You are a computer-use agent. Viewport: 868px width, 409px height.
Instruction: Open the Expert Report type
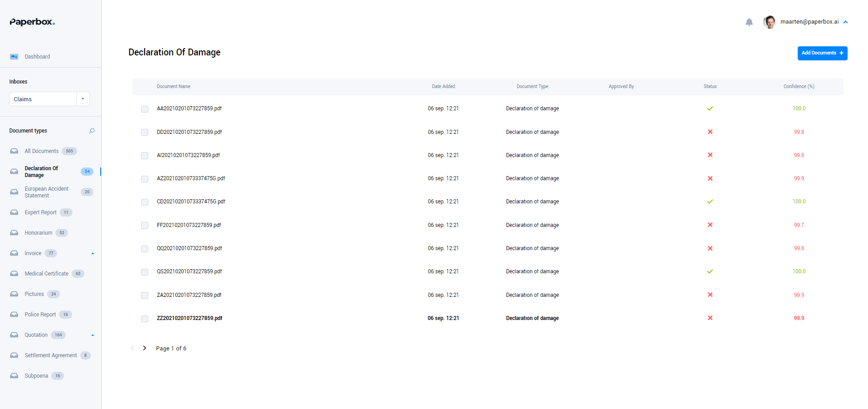point(40,212)
